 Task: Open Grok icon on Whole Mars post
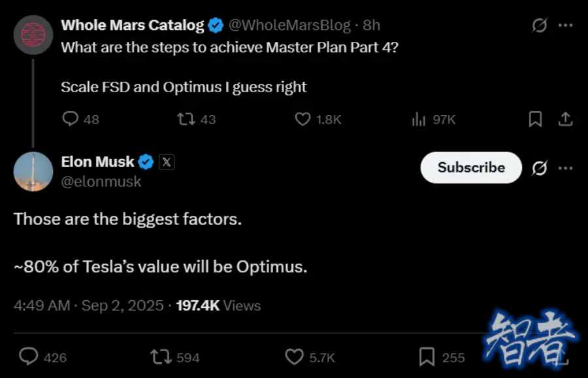coord(539,26)
